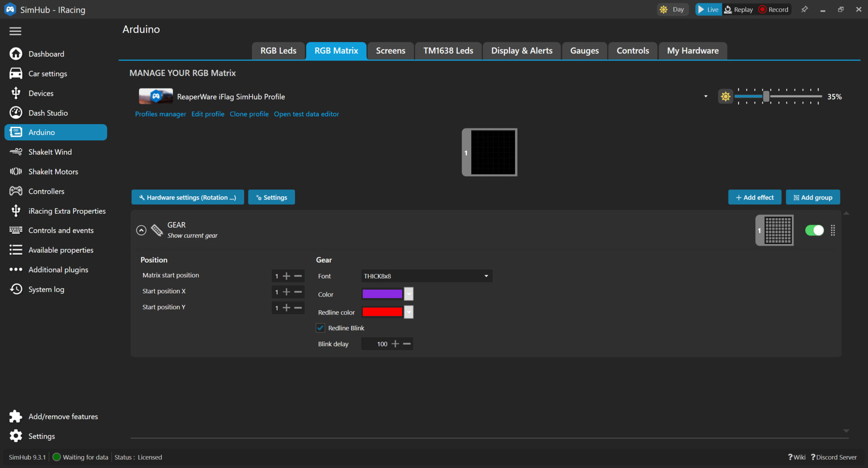Click the Controllers gamepad icon
Viewport: 868px width, 468px height.
(16, 191)
